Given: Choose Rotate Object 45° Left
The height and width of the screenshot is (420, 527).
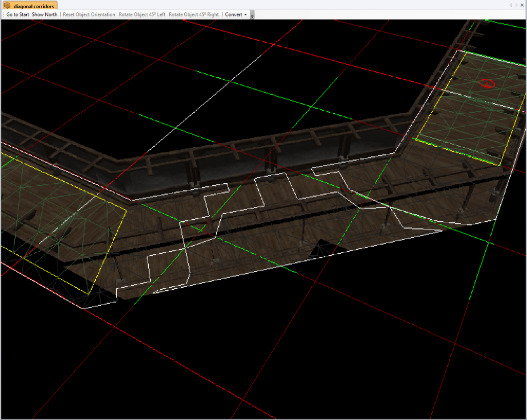Looking at the screenshot, I should 142,14.
